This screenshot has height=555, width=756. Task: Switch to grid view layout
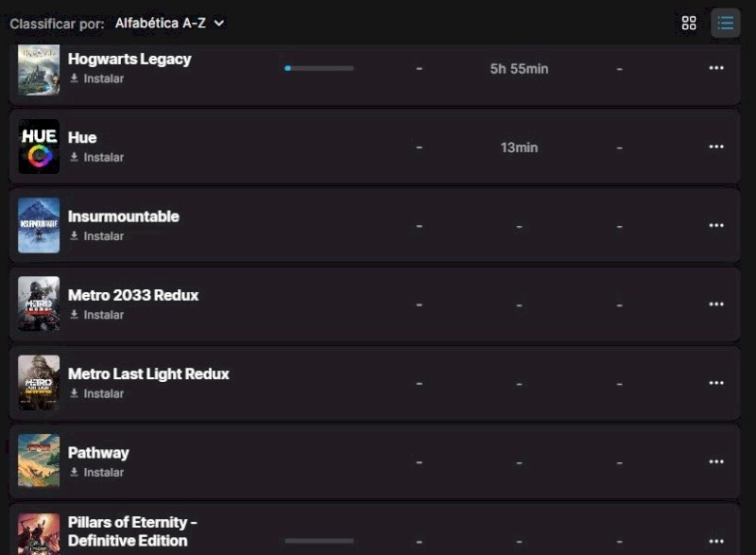(689, 23)
